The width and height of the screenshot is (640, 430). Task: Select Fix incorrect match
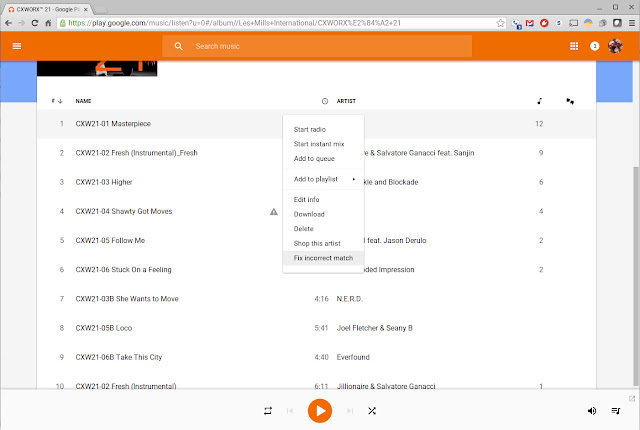tap(323, 258)
